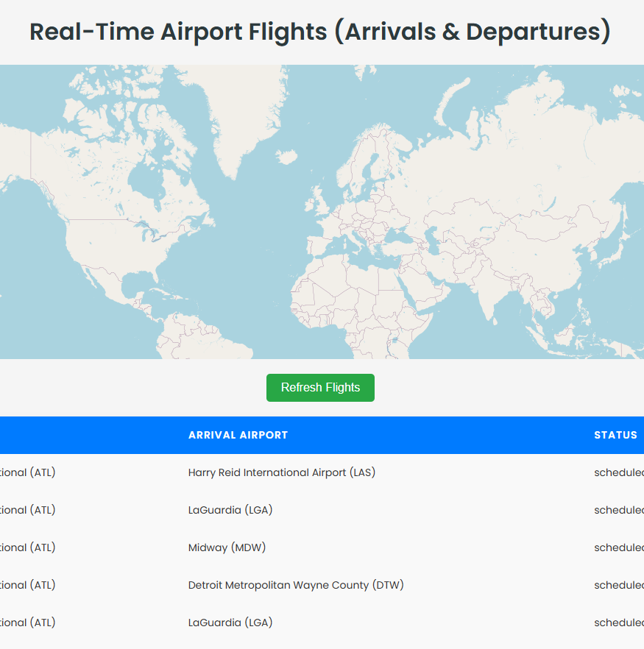Open Detroit Metropolitan Wayne County (DTW) entry

click(x=296, y=585)
